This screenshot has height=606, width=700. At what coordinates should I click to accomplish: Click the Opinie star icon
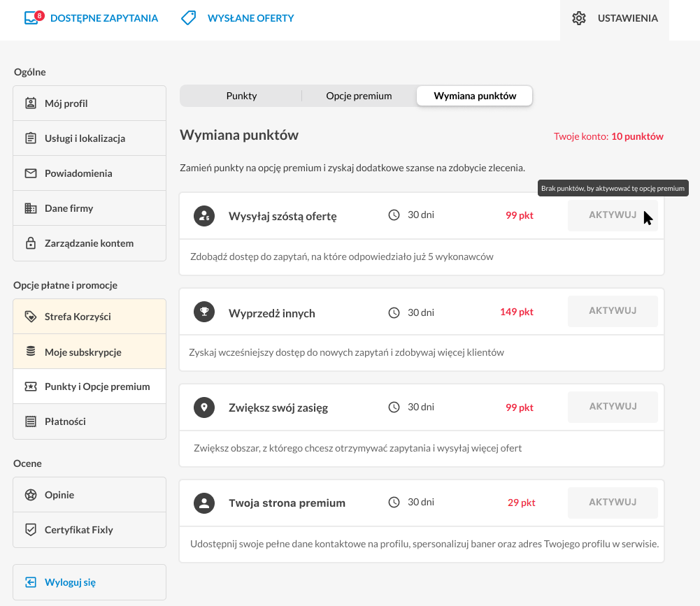[x=30, y=494]
